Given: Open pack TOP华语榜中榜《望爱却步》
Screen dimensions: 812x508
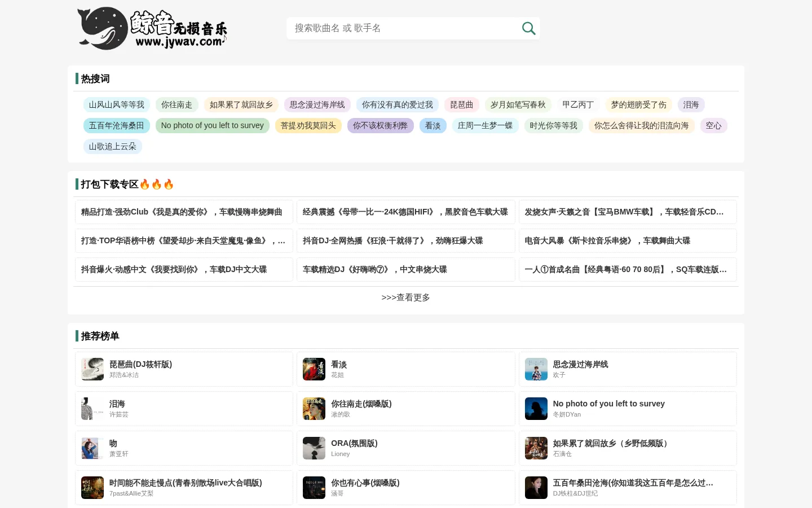Looking at the screenshot, I should [184, 240].
